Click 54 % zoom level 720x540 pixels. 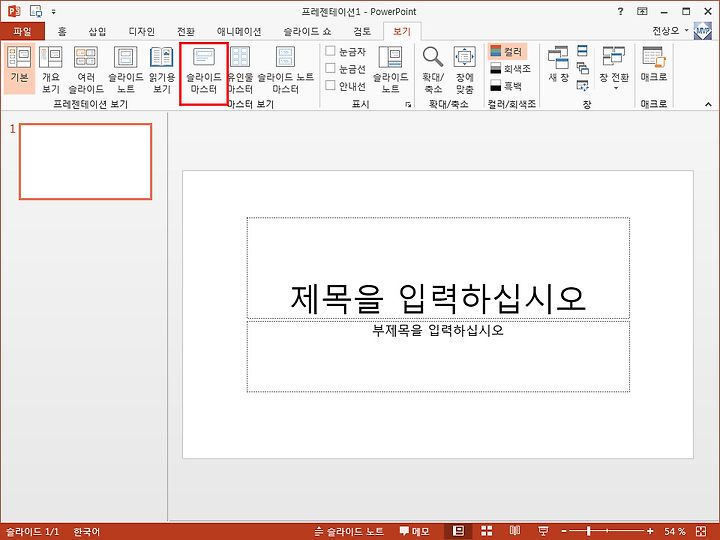[x=675, y=531]
